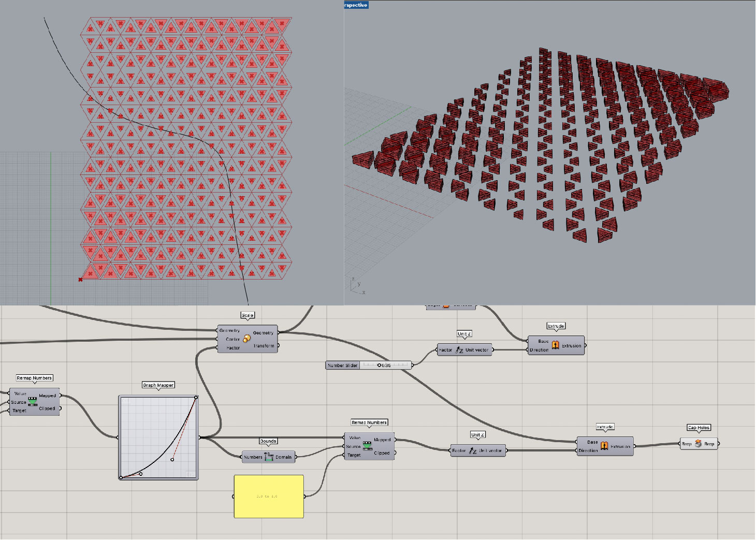
Task: Click Unit vector output of the Unit Z wired to the Number Slider
Action: click(x=477, y=350)
